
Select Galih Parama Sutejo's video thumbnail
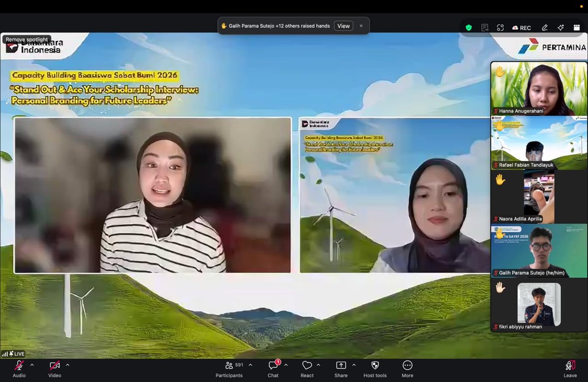[x=539, y=251]
